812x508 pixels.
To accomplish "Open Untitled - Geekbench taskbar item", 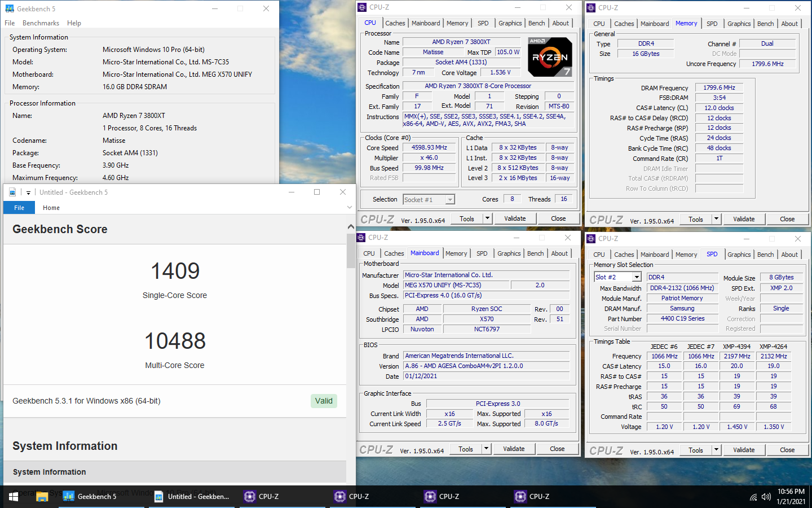I will click(x=192, y=497).
